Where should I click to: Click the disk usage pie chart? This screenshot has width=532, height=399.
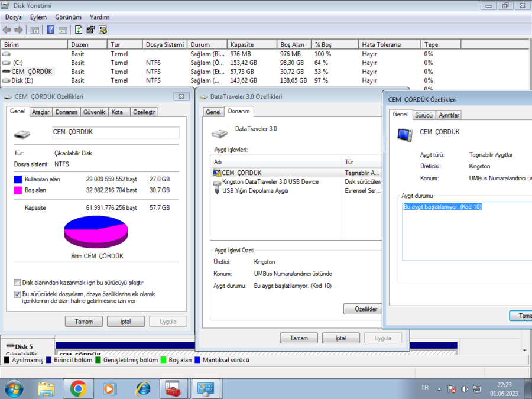tap(96, 232)
